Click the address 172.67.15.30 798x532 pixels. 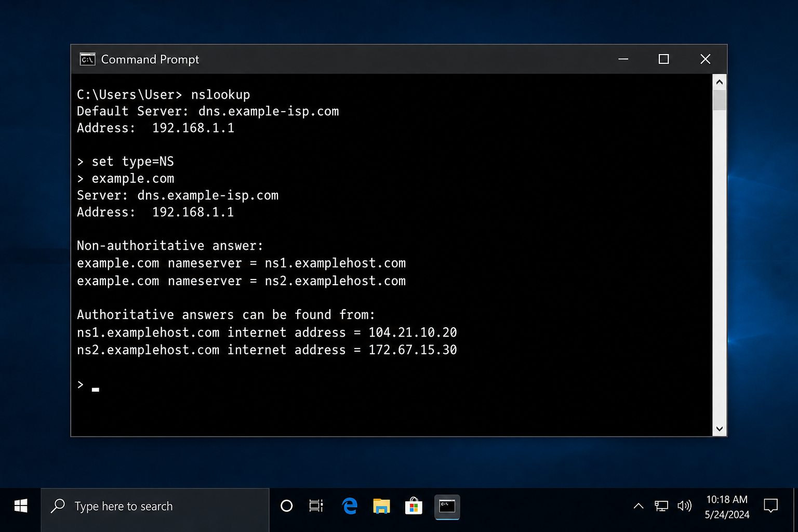pos(413,350)
